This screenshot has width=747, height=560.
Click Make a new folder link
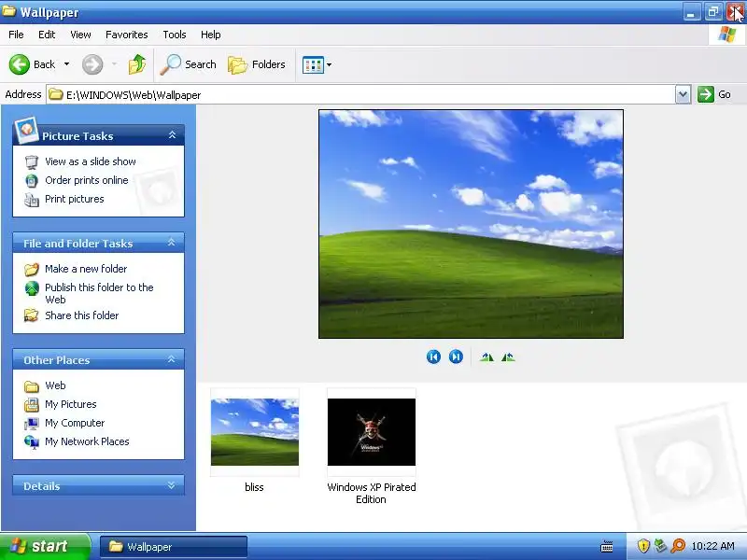tap(86, 269)
